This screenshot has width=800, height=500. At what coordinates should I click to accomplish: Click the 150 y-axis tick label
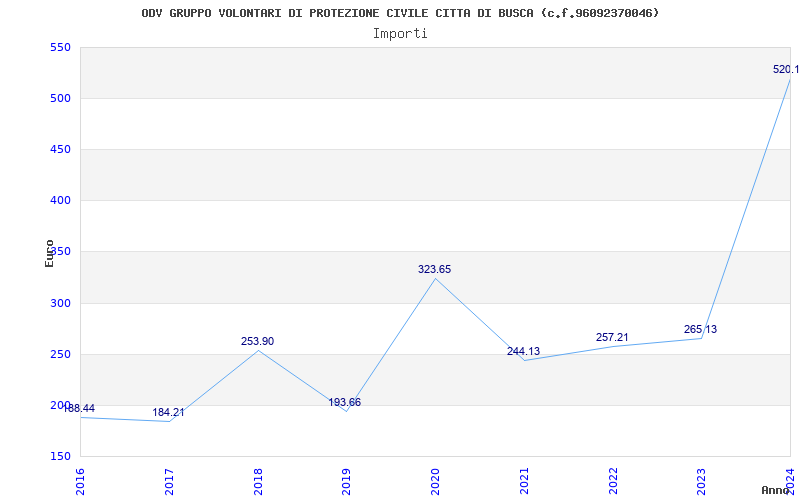point(59,456)
